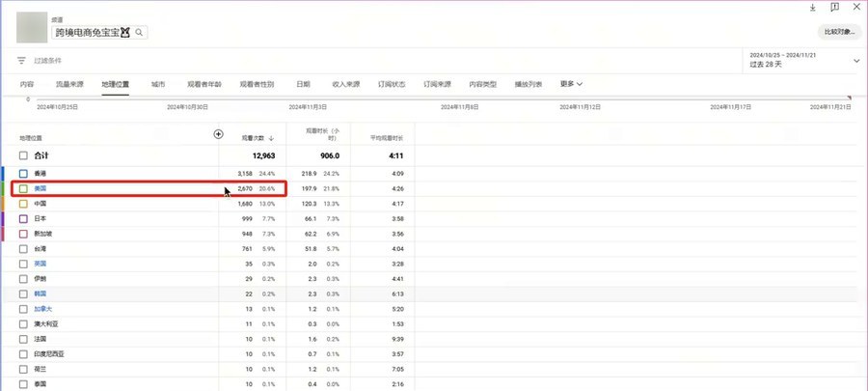This screenshot has width=868, height=391.
Task: Click the 过滤条件 filter input
Action: coord(48,61)
